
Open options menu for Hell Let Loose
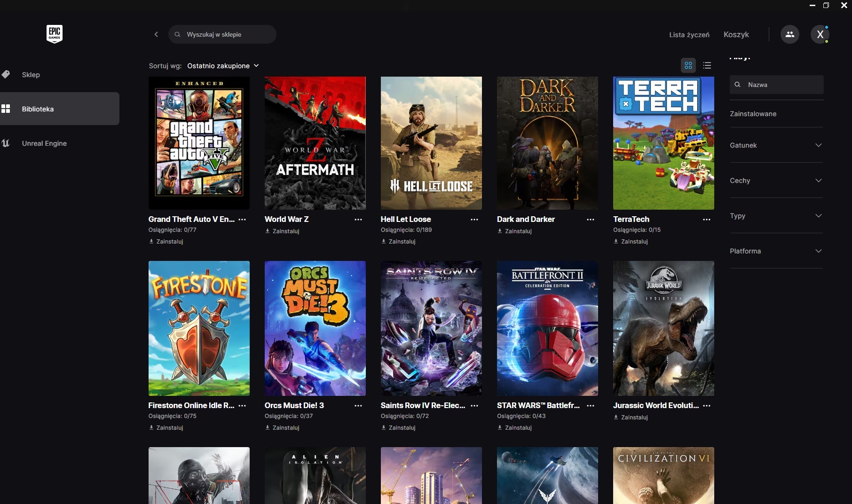click(x=474, y=220)
